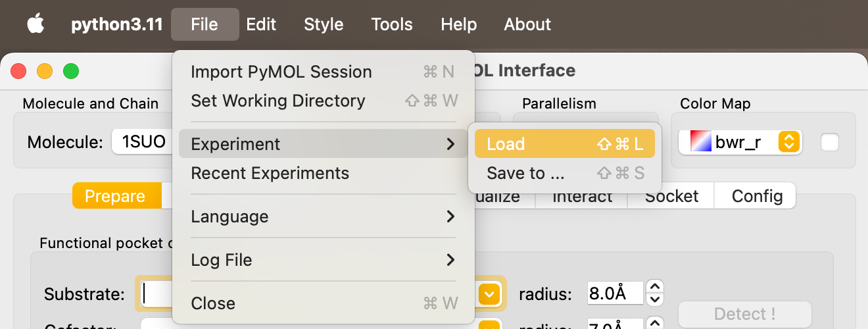Open the Molecule 1SUO dropdown

pos(142,141)
